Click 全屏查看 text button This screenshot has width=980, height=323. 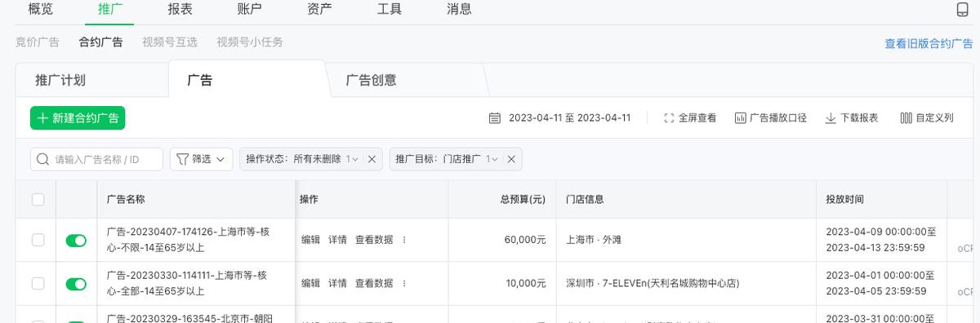(x=697, y=118)
